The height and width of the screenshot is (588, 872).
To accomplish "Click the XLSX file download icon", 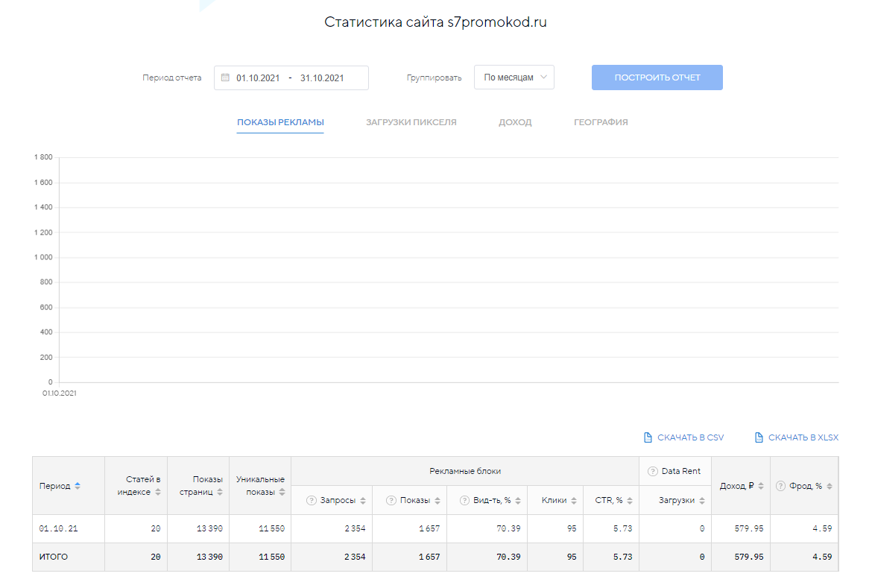I will pos(759,437).
